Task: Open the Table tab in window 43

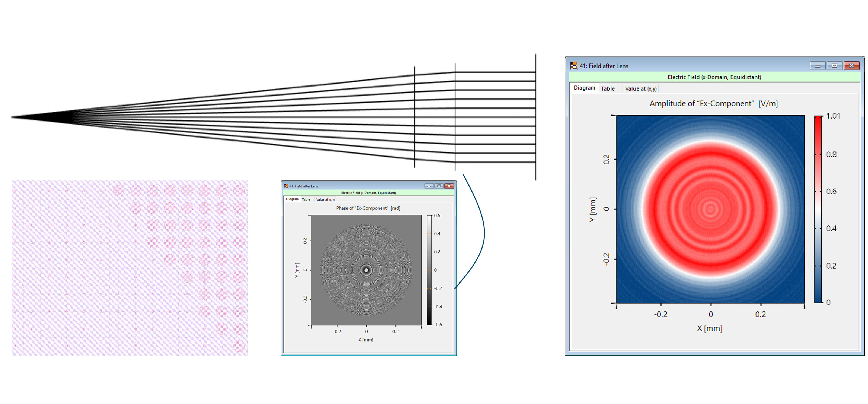Action: click(x=306, y=199)
